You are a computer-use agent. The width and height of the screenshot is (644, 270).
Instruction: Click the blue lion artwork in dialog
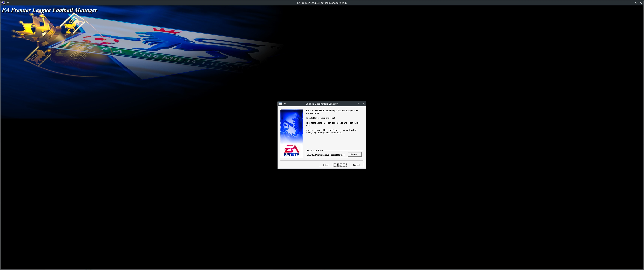tap(291, 126)
